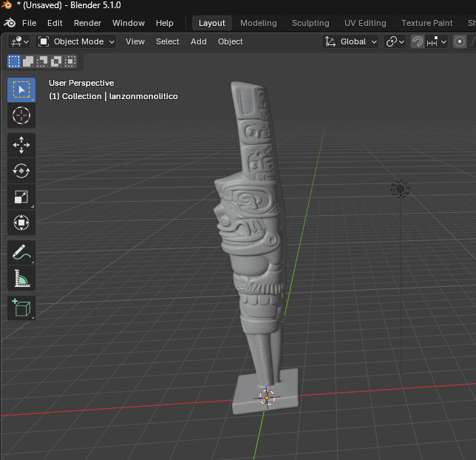Open the Window menu

129,23
